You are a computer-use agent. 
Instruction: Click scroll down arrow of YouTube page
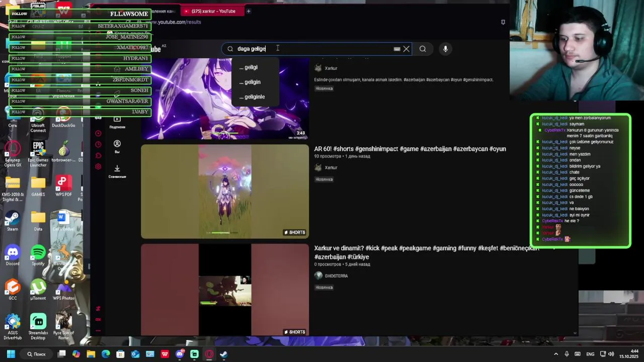click(x=575, y=333)
